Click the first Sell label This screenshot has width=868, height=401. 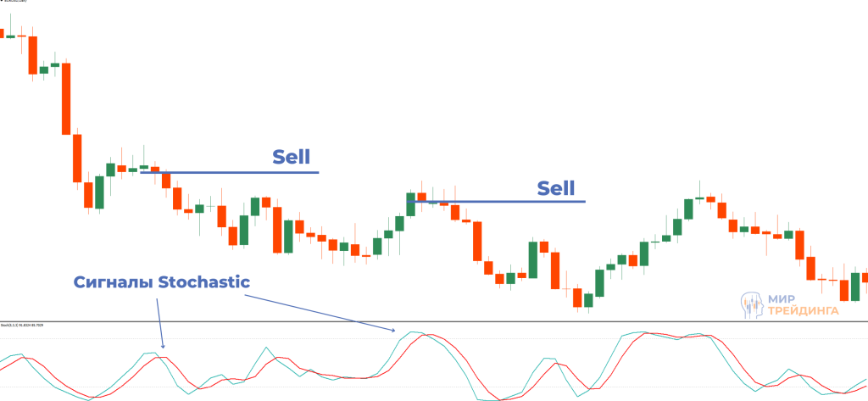291,157
